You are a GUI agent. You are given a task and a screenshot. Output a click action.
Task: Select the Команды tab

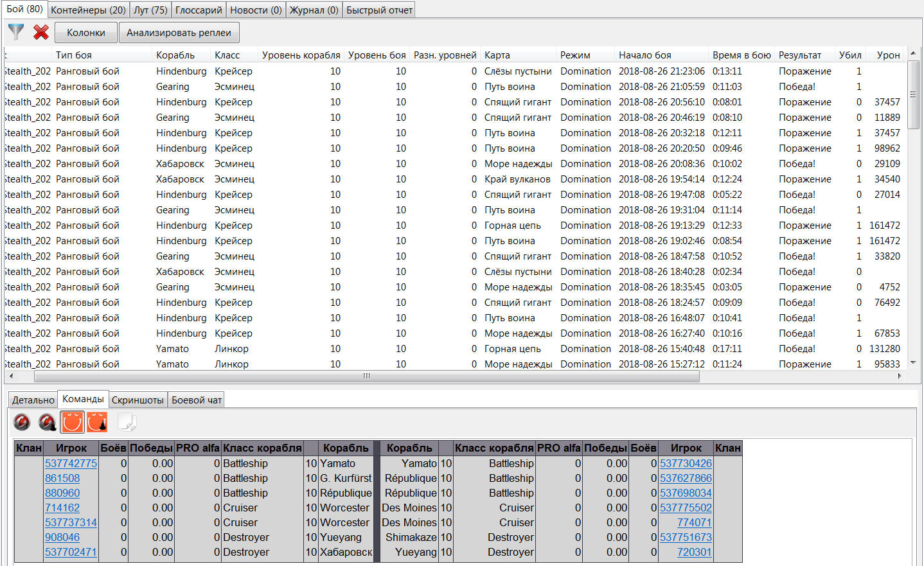(83, 399)
